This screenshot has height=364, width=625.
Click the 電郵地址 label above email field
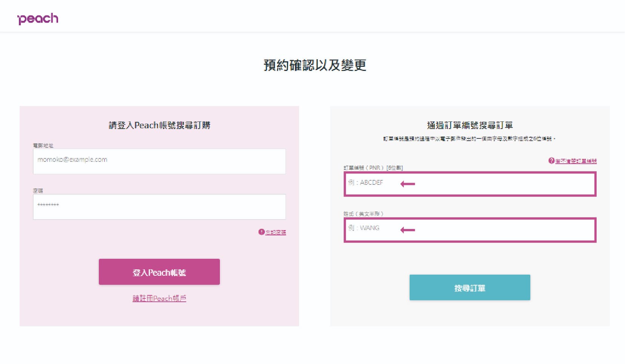(43, 146)
